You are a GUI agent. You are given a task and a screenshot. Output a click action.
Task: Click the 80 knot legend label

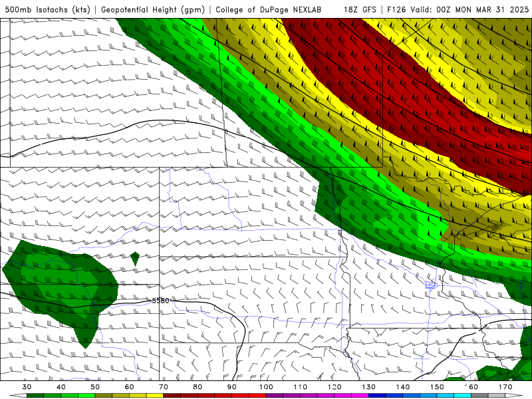[x=198, y=387]
